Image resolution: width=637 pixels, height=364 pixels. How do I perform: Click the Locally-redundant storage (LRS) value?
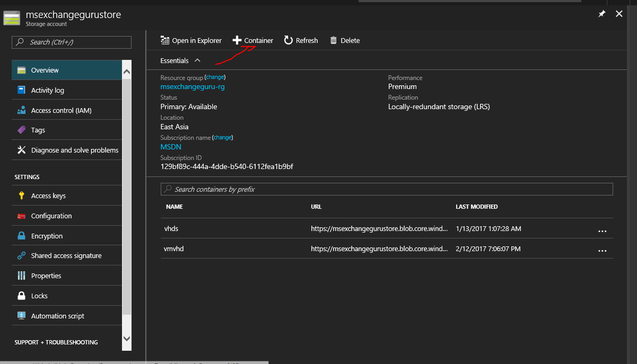click(439, 106)
